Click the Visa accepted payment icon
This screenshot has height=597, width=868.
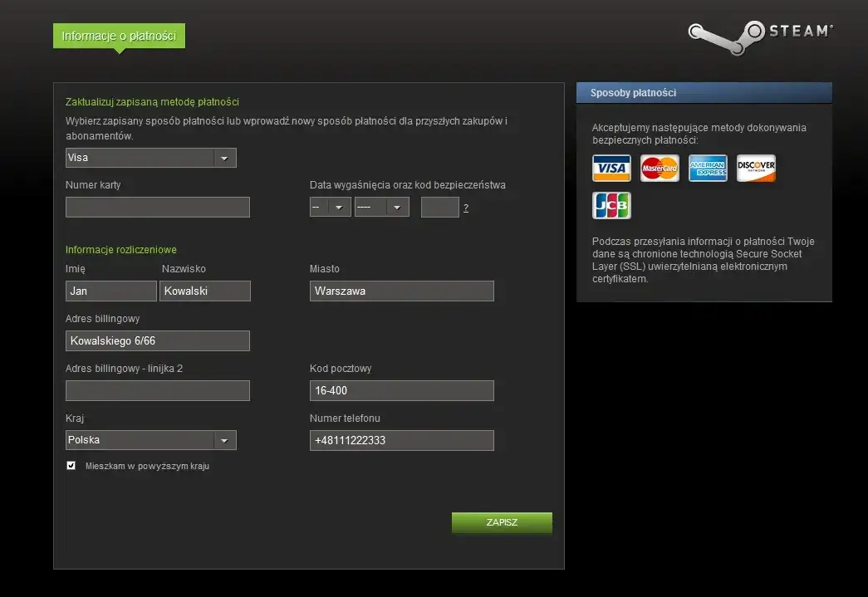(611, 168)
